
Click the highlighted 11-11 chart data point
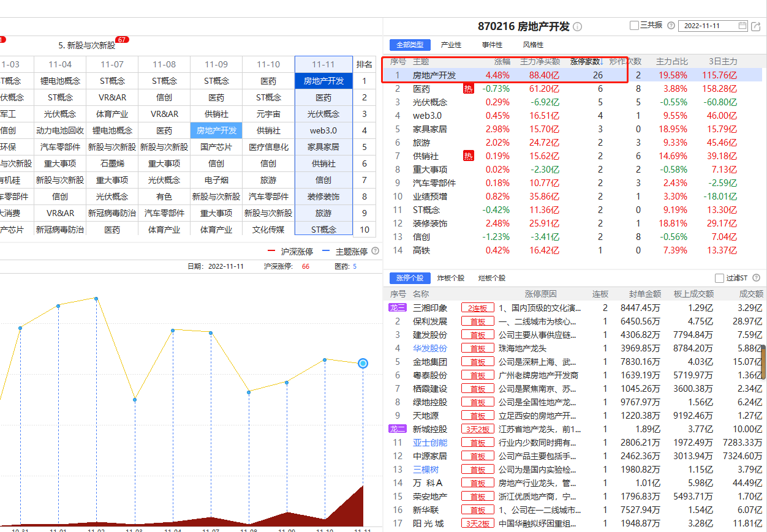point(363,363)
